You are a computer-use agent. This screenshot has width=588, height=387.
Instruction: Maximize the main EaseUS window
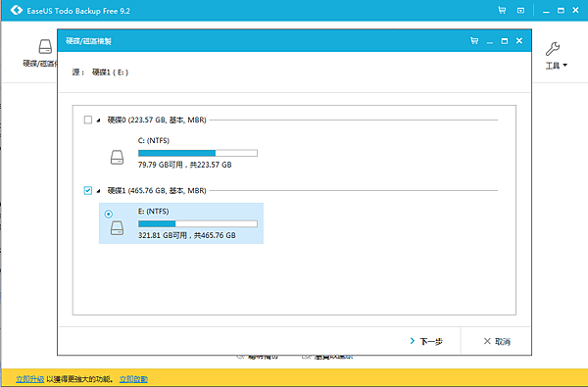tap(561, 11)
